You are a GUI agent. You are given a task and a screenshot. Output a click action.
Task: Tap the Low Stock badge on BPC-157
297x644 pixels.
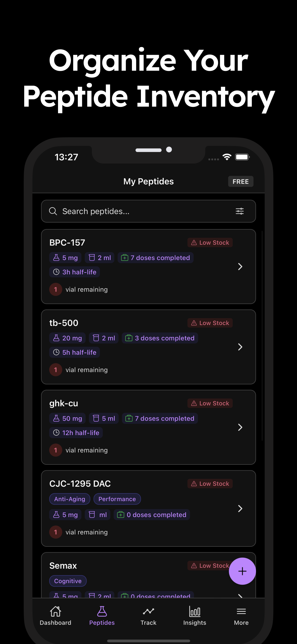tap(210, 243)
